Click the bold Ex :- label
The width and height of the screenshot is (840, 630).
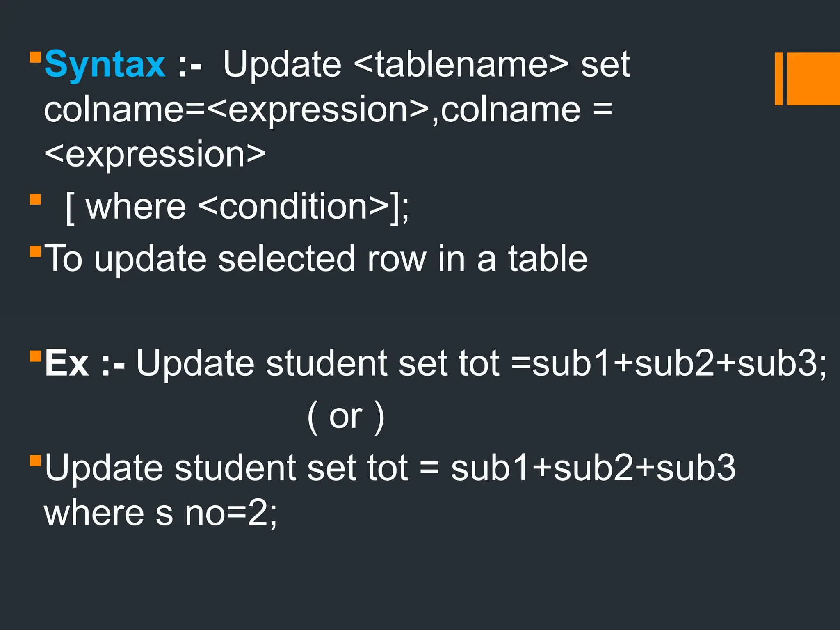(85, 363)
